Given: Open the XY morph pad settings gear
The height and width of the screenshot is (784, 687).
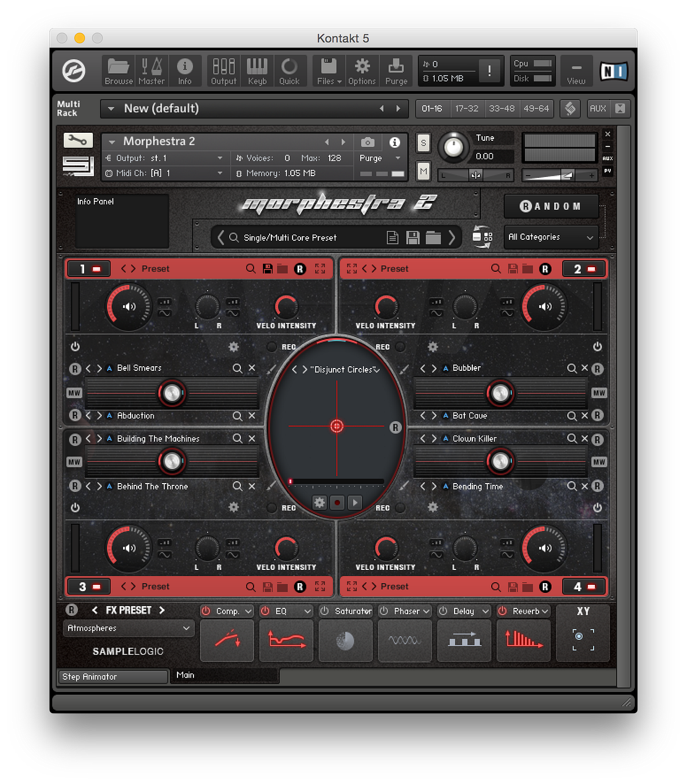Looking at the screenshot, I should [x=319, y=502].
